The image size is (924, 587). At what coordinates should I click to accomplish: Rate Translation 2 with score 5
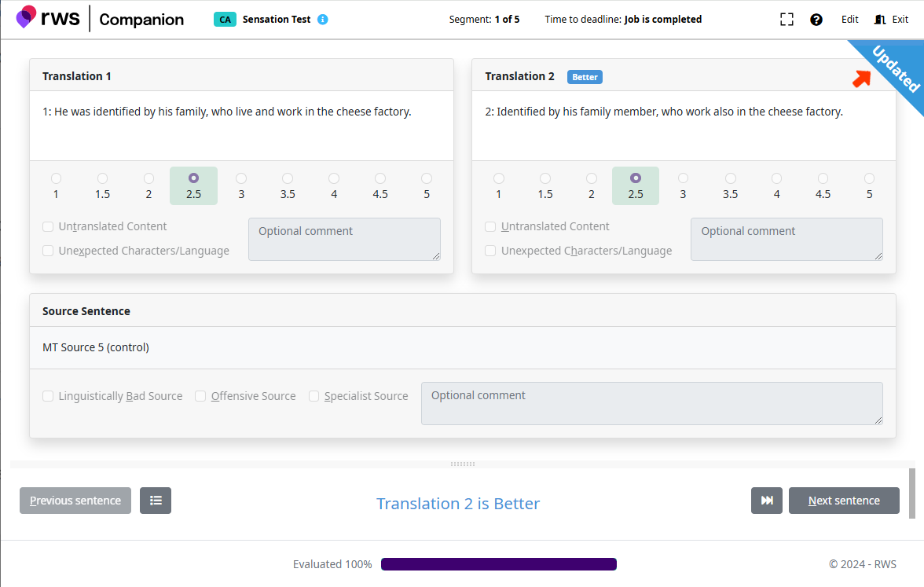coord(869,179)
